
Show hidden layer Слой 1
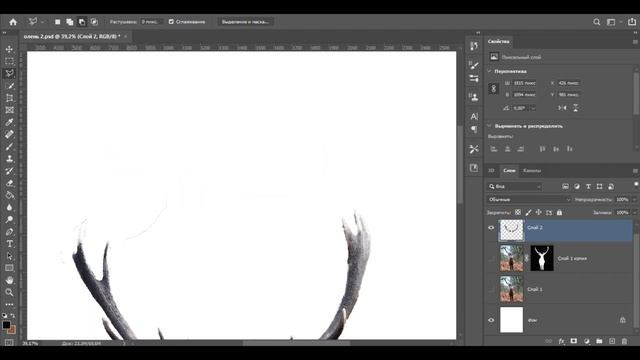[491, 289]
